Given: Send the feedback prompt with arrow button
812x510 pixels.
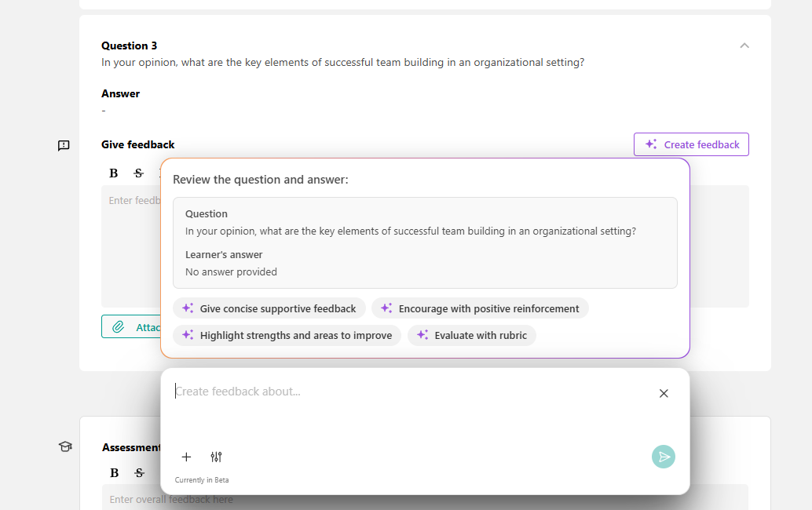Looking at the screenshot, I should click(x=664, y=457).
